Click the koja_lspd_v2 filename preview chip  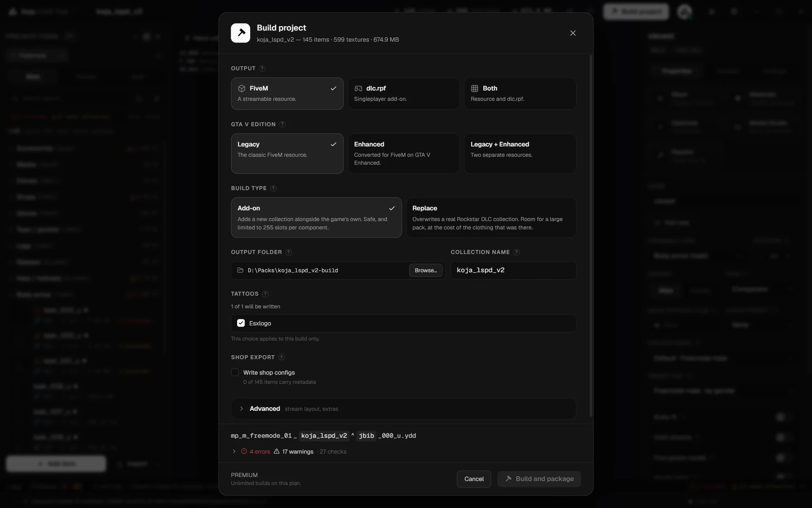[324, 436]
